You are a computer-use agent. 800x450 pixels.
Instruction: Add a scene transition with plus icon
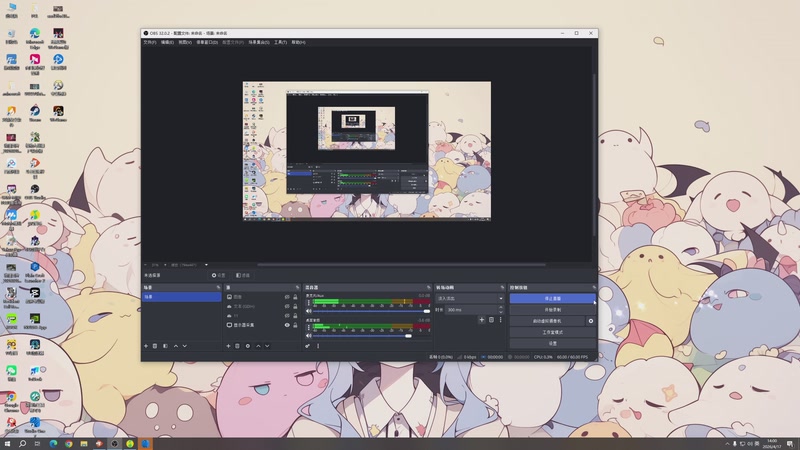pos(481,320)
